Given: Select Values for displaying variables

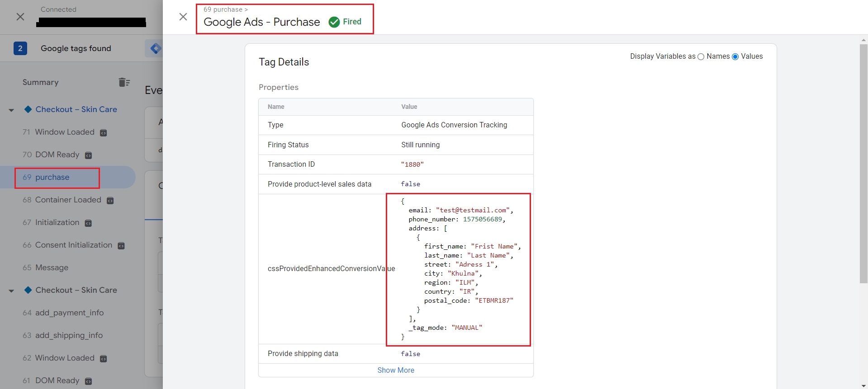Looking at the screenshot, I should pyautogui.click(x=735, y=56).
